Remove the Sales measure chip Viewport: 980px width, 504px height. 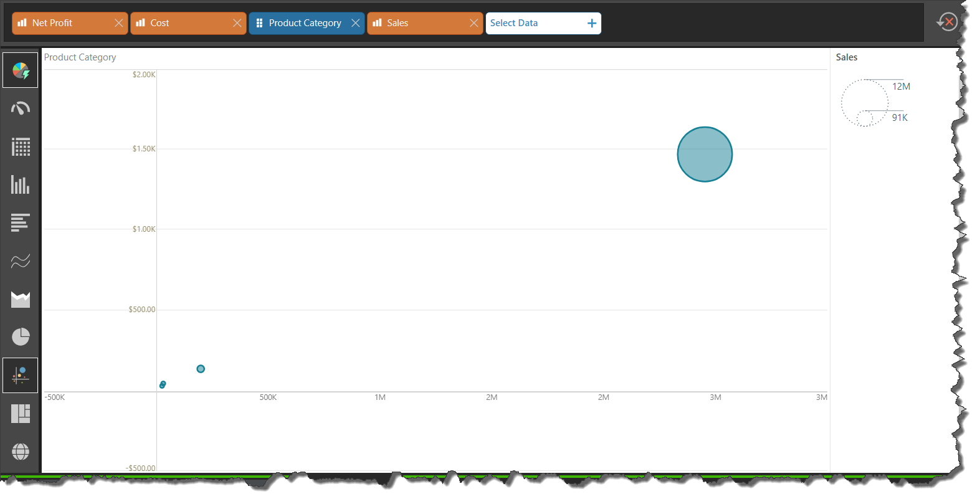[473, 23]
